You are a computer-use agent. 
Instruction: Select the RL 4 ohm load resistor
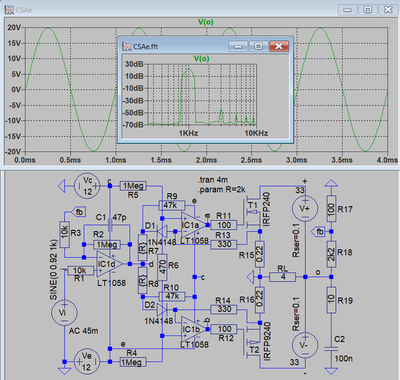[x=282, y=277]
